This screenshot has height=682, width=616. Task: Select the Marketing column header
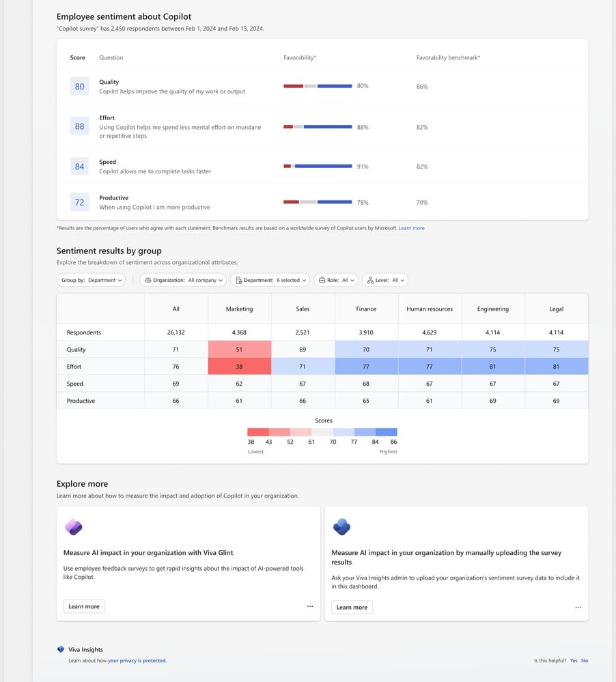click(239, 309)
